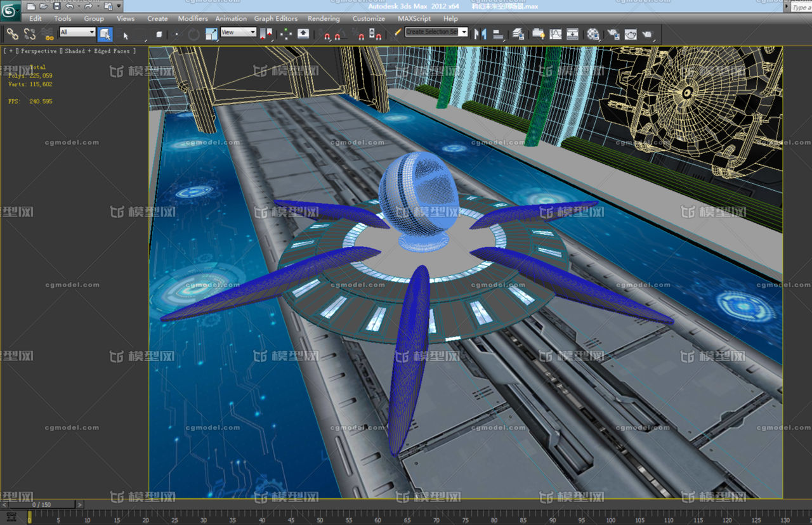Click 'Shaded + Edged Faces' viewport label
812x525 pixels.
pyautogui.click(x=98, y=51)
